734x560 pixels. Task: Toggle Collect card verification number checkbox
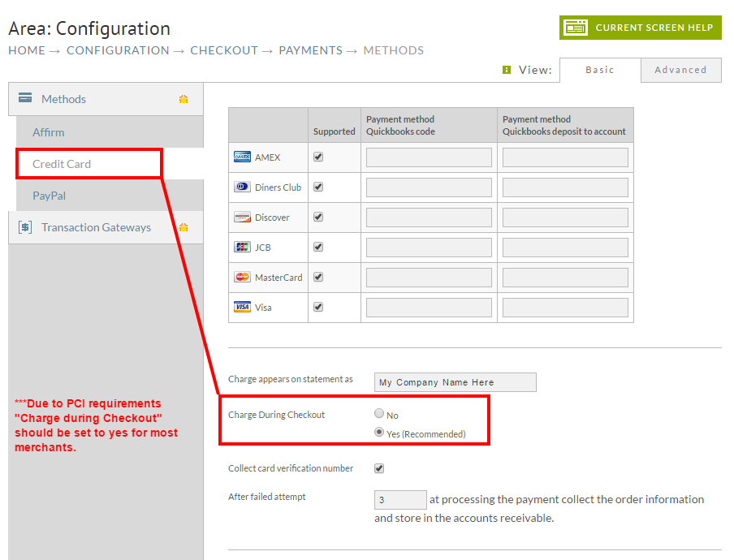[379, 468]
